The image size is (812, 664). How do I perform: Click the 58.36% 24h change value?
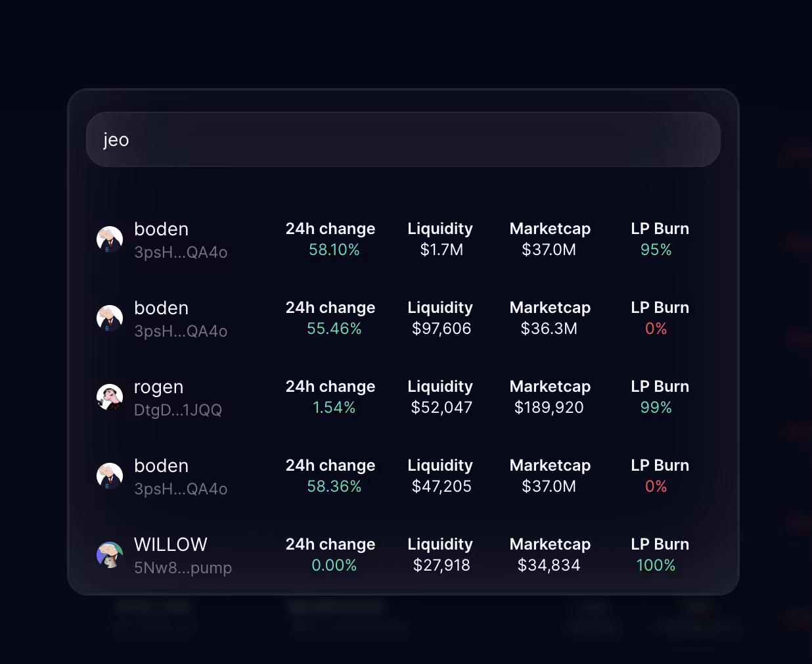(x=334, y=486)
